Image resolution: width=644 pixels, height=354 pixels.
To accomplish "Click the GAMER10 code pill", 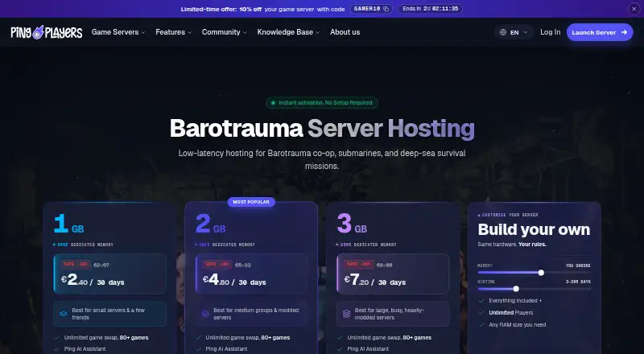I will tap(371, 9).
